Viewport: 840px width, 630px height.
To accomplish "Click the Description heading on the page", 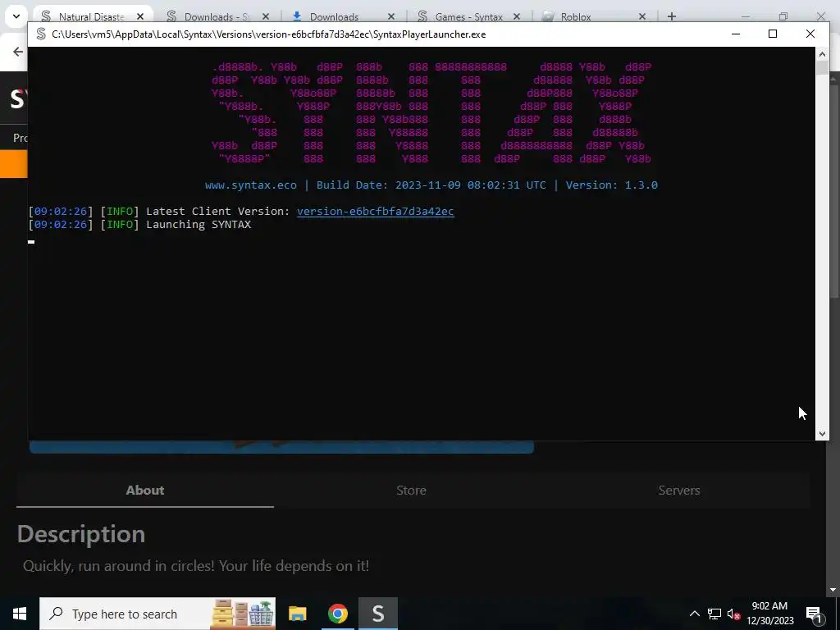I will [81, 534].
